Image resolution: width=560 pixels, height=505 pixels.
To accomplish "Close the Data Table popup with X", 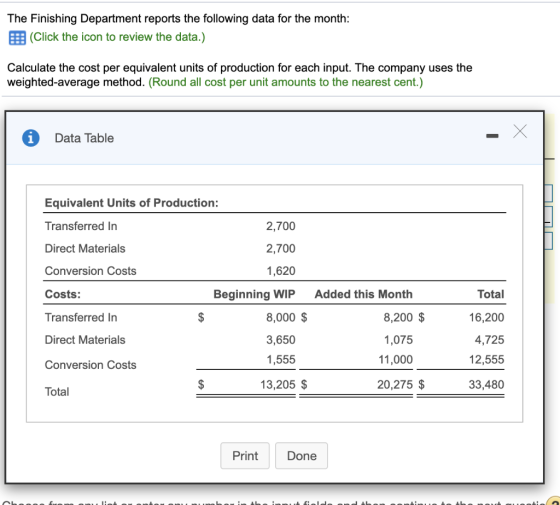I will (520, 131).
